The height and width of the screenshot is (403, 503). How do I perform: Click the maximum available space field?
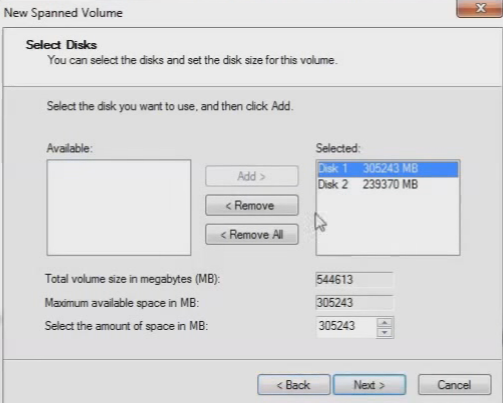coord(354,303)
